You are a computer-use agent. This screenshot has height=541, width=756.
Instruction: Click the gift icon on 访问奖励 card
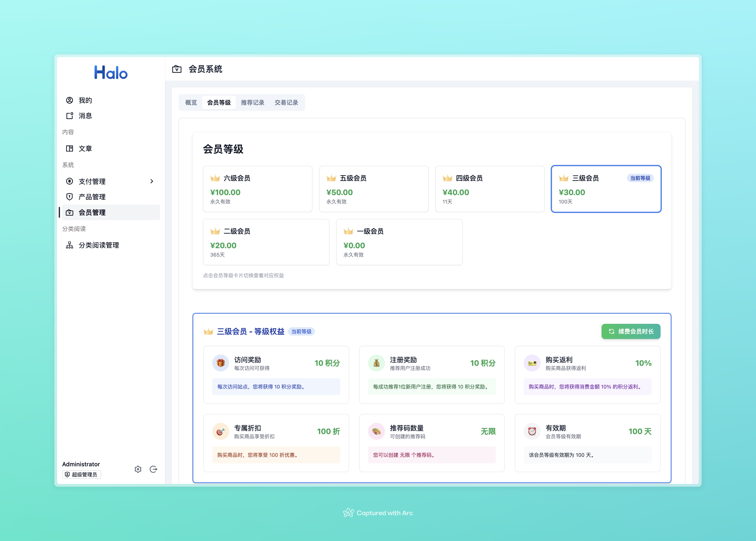click(220, 363)
